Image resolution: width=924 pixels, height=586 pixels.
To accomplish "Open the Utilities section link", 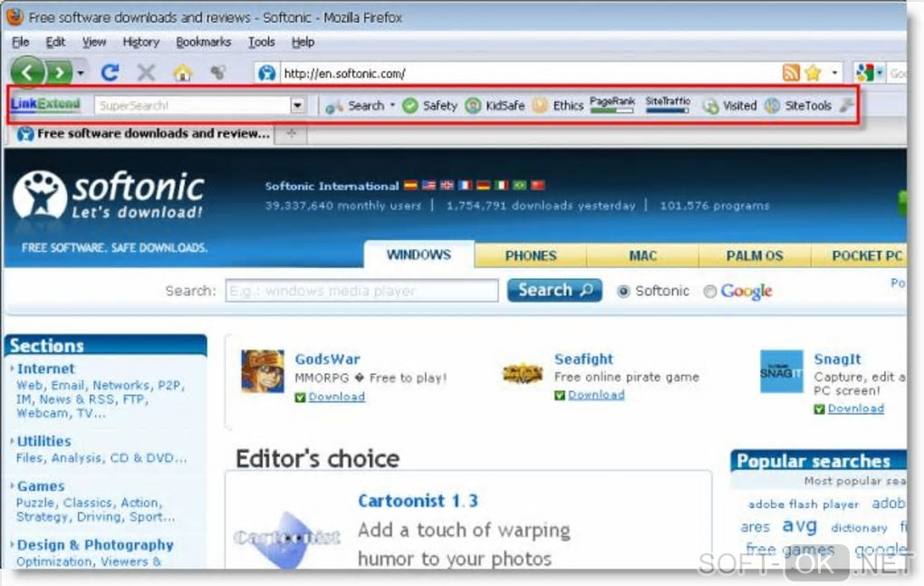I will point(44,441).
